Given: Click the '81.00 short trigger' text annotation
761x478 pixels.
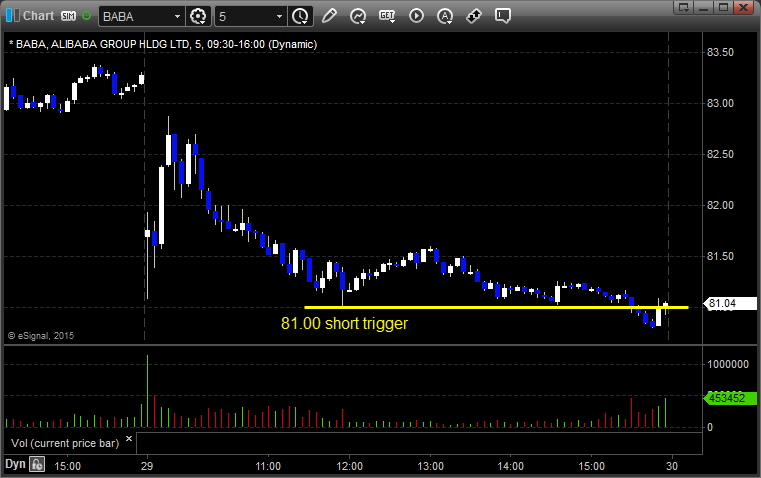Looking at the screenshot, I should coord(345,323).
